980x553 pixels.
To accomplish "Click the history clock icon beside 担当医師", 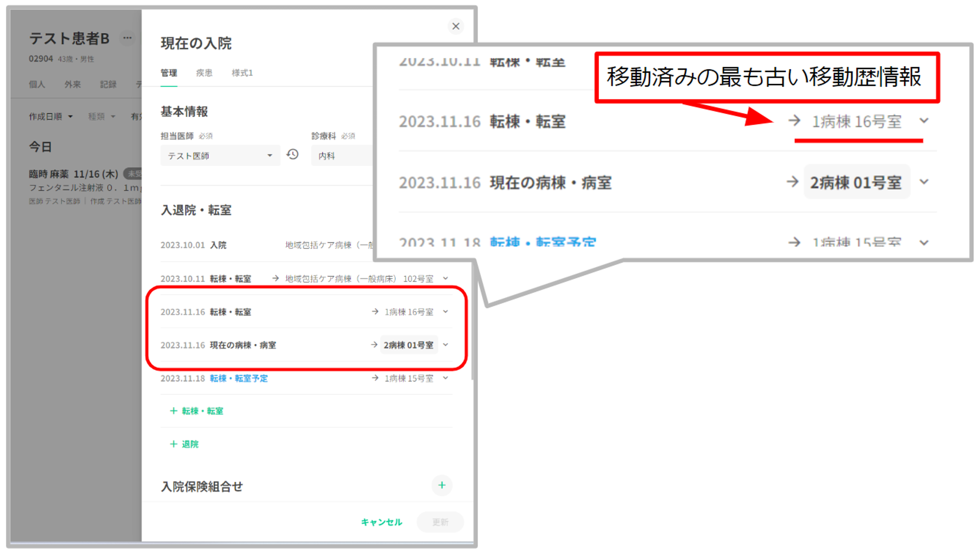I will point(293,155).
